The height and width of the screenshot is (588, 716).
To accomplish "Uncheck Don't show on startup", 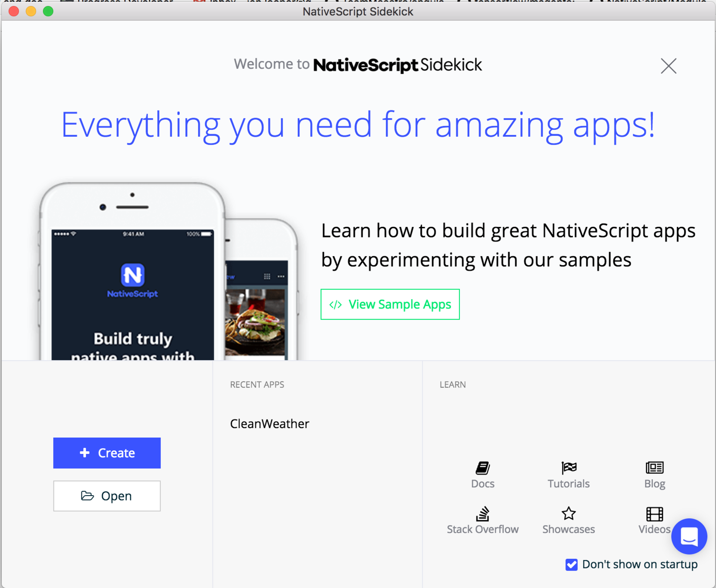I will coord(571,564).
